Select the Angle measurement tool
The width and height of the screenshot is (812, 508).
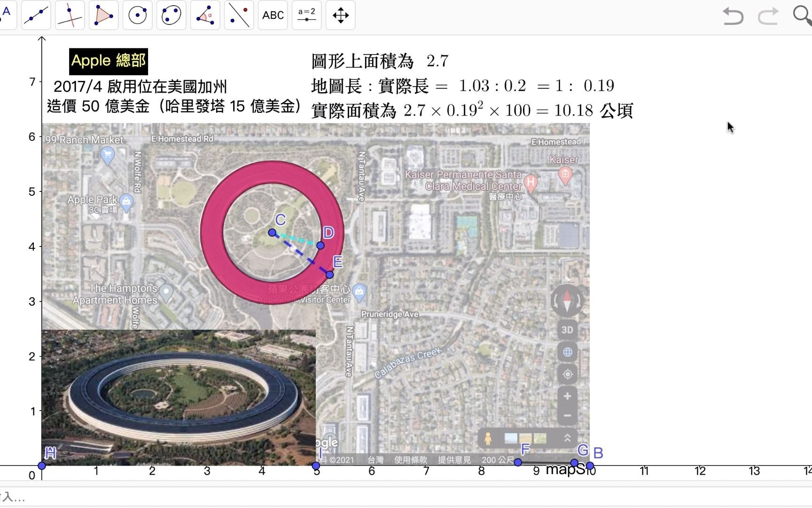[x=205, y=15]
